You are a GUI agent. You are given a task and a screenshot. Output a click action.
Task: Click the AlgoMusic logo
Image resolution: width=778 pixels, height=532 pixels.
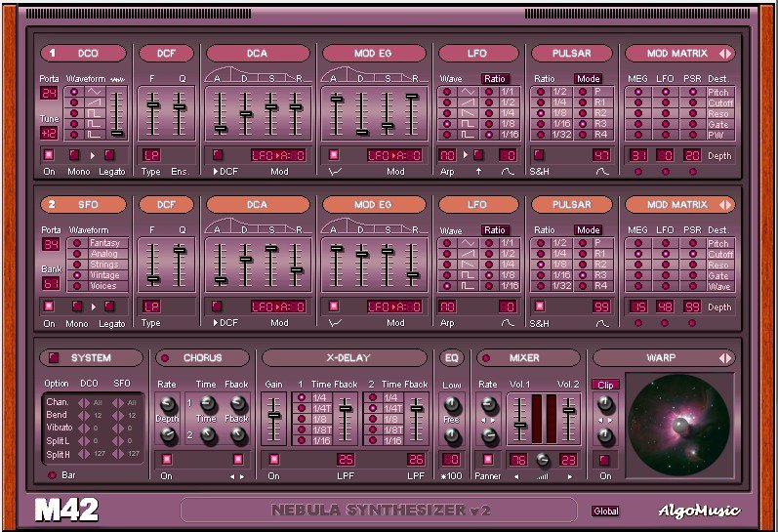click(x=698, y=511)
